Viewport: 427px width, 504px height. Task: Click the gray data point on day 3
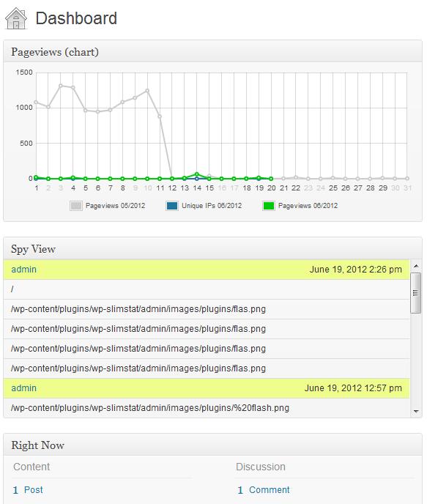[60, 86]
